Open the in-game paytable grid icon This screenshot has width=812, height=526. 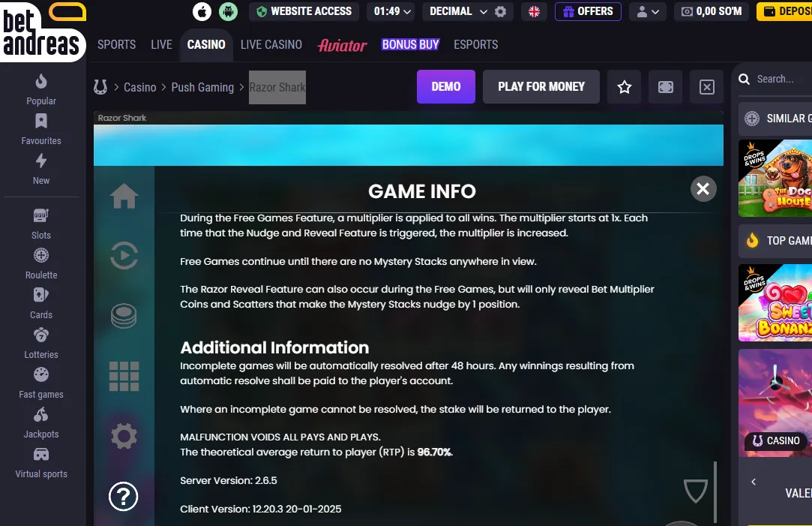point(124,376)
